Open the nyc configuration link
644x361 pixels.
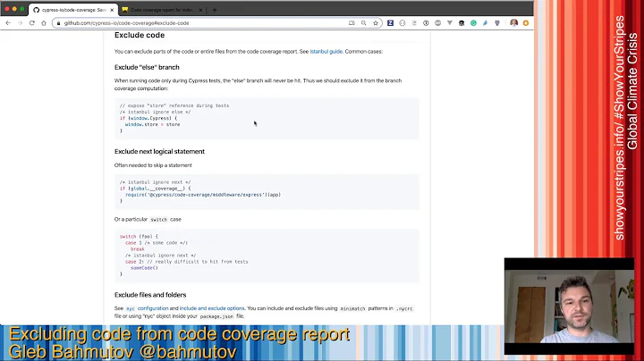coord(147,308)
